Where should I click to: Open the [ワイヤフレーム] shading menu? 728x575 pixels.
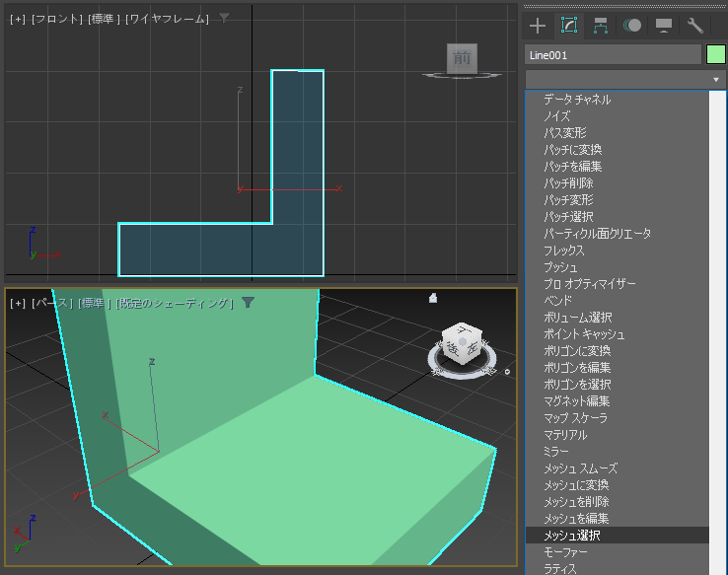pos(167,19)
